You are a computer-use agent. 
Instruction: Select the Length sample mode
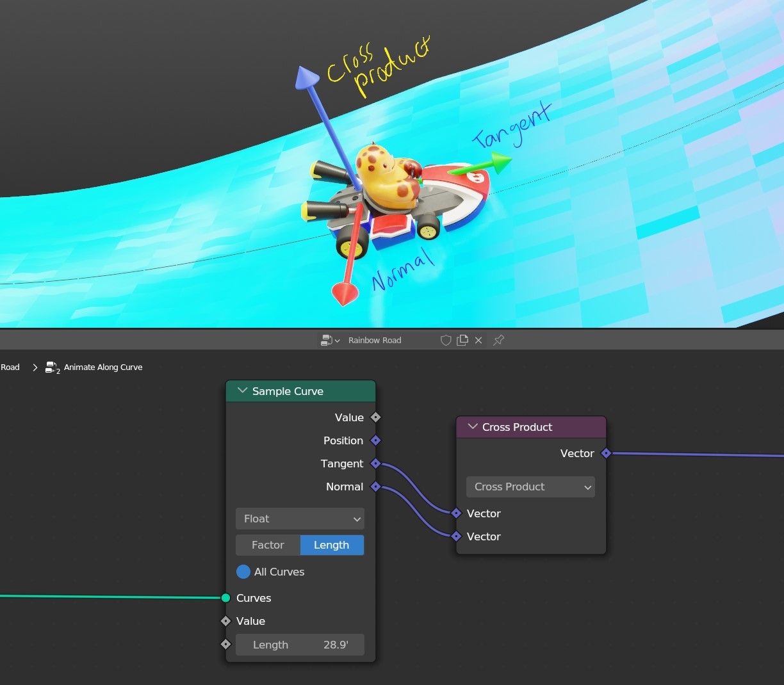(x=332, y=545)
